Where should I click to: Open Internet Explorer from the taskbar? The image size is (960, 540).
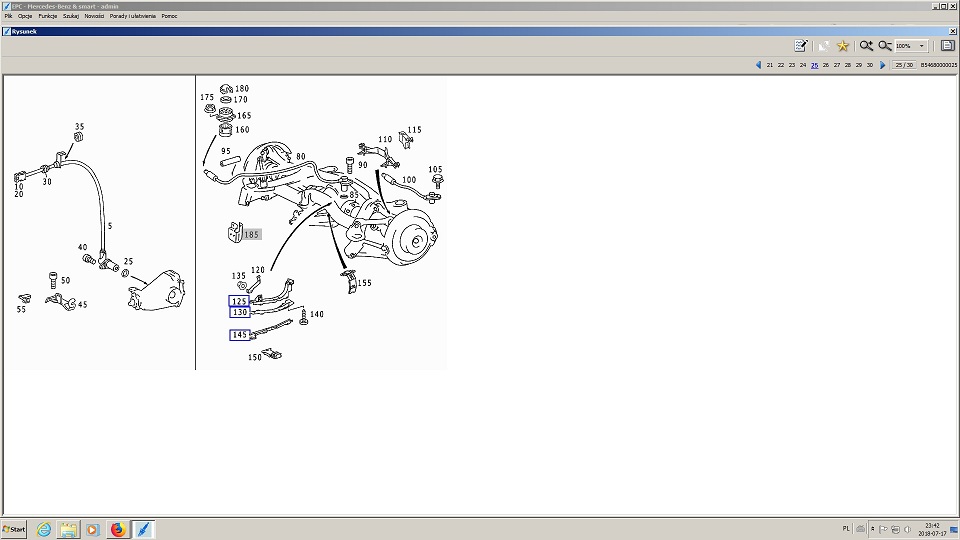tap(44, 529)
